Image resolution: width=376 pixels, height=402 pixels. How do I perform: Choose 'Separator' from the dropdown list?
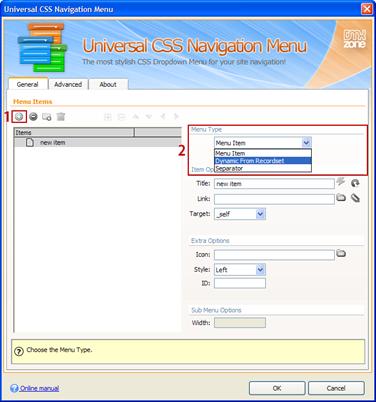263,168
